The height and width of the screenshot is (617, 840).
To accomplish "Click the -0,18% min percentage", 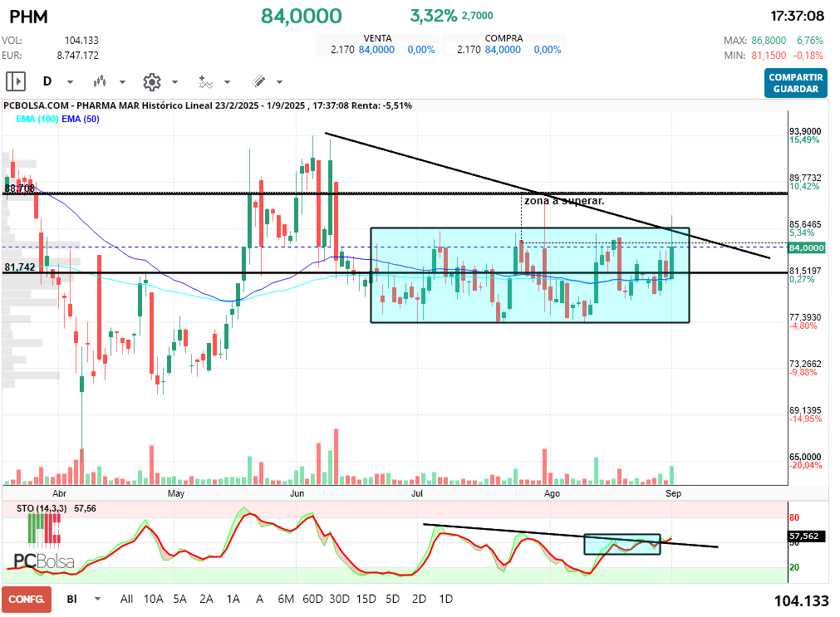I will pos(808,56).
